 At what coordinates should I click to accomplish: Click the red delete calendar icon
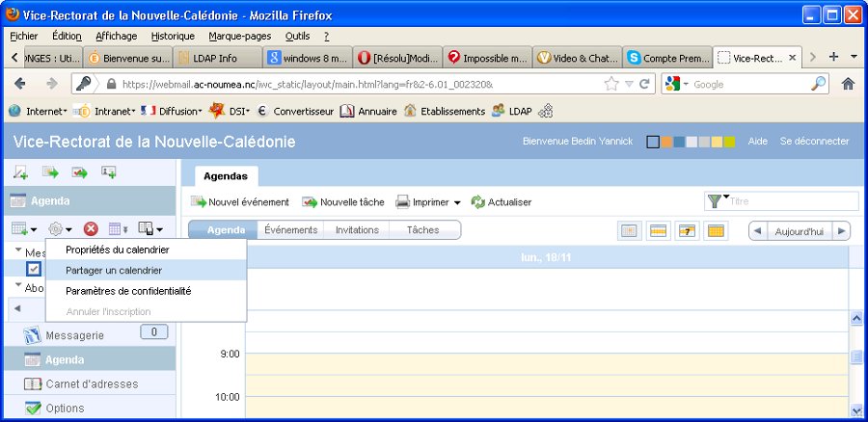coord(91,229)
